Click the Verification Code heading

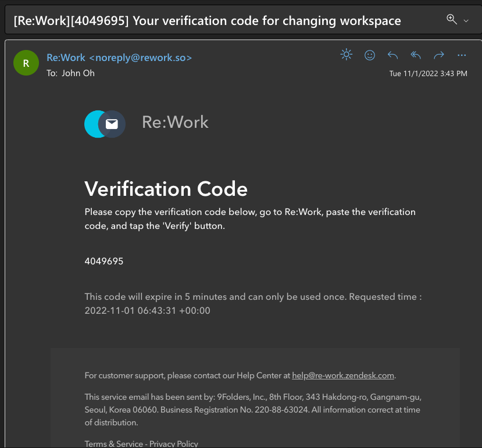click(x=166, y=189)
